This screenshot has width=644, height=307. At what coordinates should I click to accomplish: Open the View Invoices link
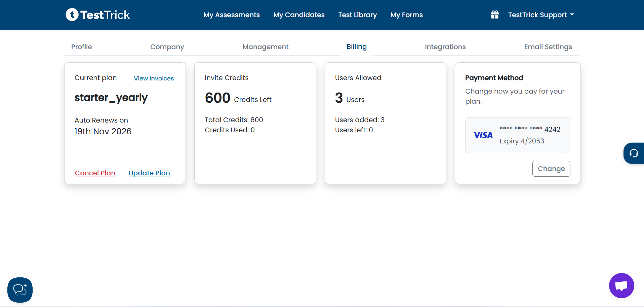click(154, 78)
